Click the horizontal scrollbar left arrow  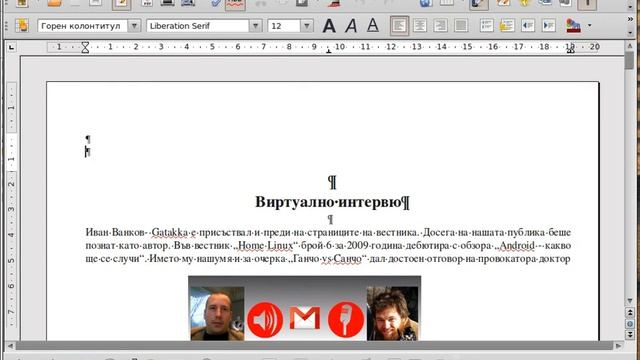[10, 346]
